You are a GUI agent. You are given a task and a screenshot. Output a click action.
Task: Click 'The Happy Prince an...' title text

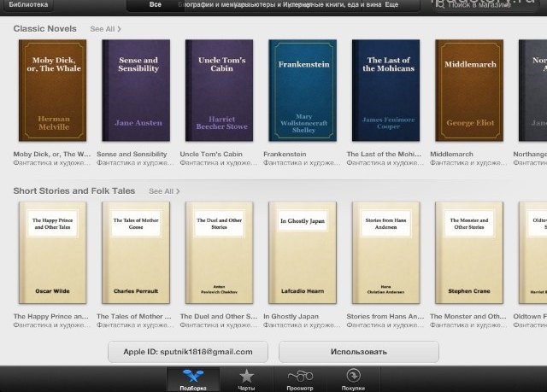51,316
